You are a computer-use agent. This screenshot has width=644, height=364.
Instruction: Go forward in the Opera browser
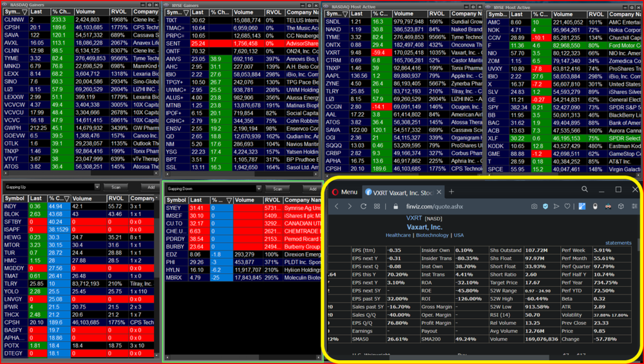tap(350, 207)
